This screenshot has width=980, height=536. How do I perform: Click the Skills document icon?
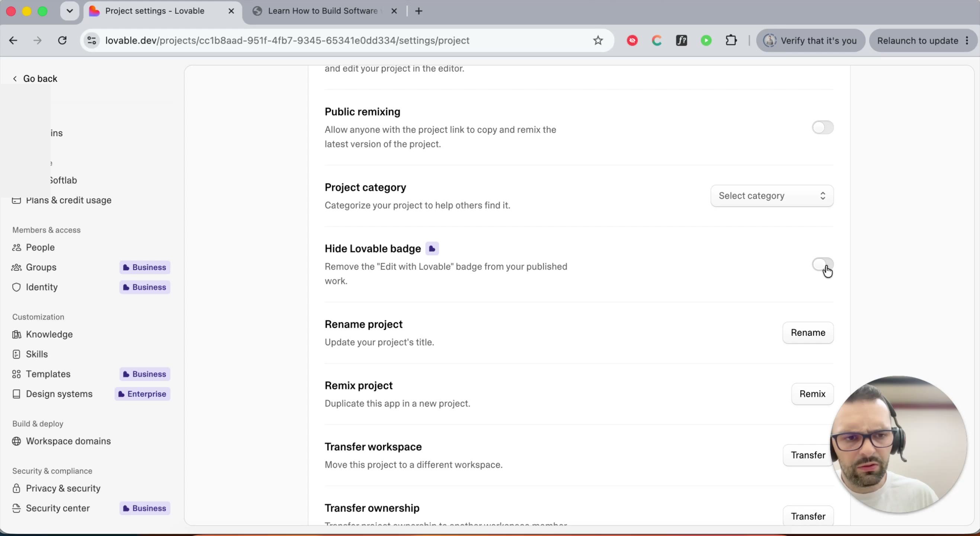tap(16, 354)
